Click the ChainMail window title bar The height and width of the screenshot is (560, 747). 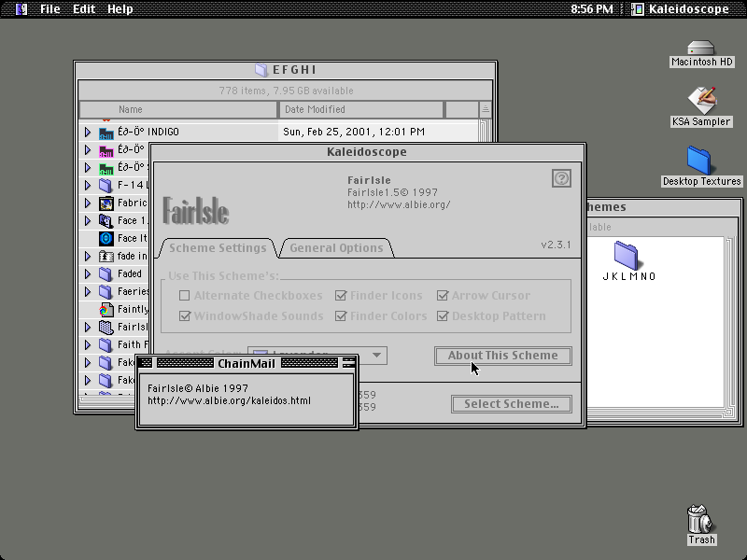pos(247,363)
